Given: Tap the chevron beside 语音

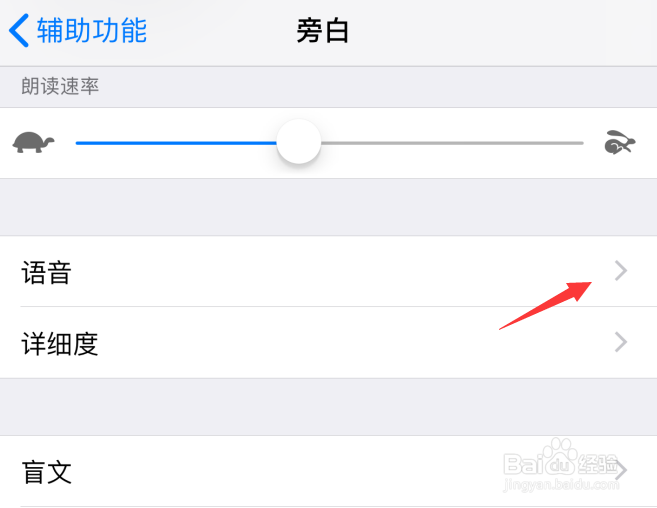Looking at the screenshot, I should pos(621,271).
